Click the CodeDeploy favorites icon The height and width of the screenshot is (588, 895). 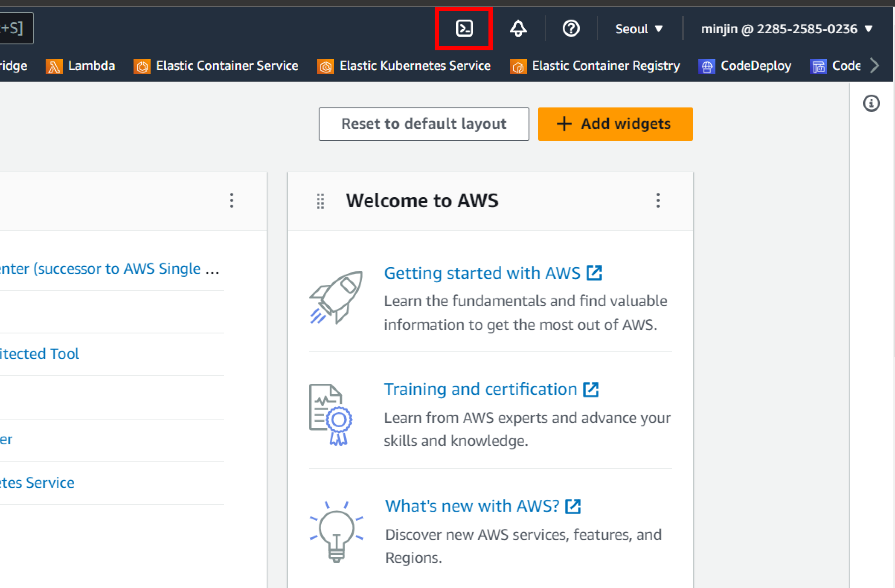coord(707,67)
